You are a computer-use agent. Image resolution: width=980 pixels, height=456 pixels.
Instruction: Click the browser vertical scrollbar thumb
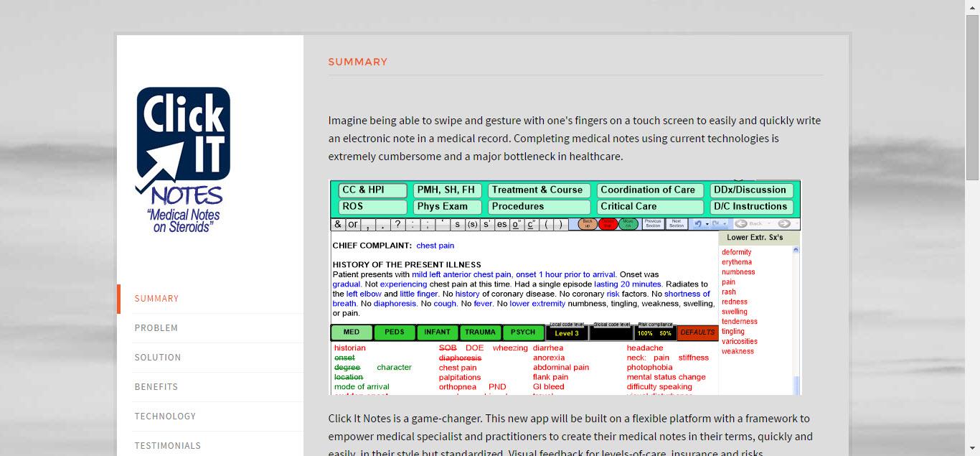(973, 97)
